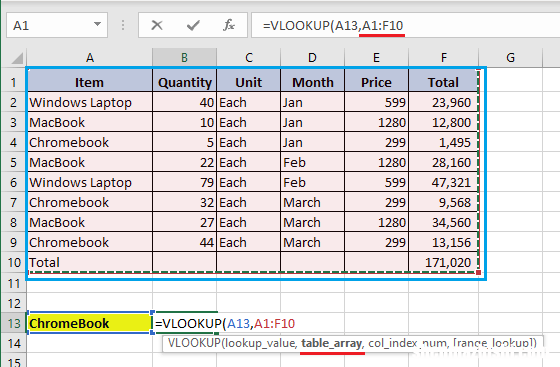Image resolution: width=560 pixels, height=367 pixels.
Task: Click the total value 12,800
Action: click(x=443, y=122)
